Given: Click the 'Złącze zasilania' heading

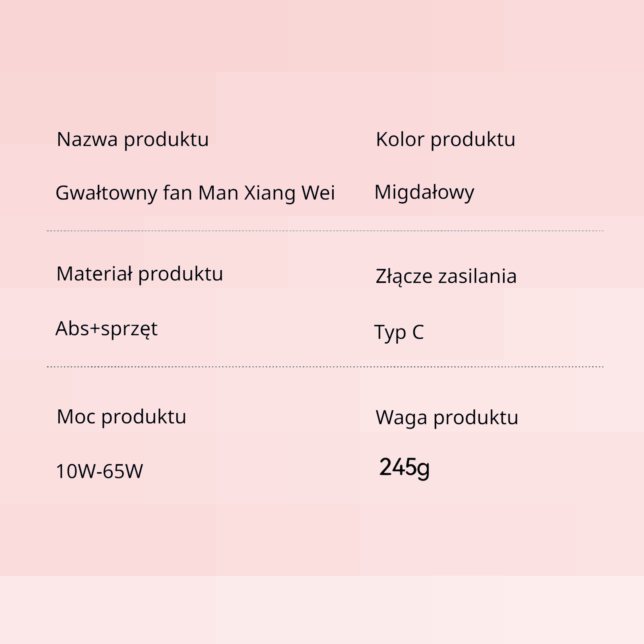Looking at the screenshot, I should tap(446, 277).
